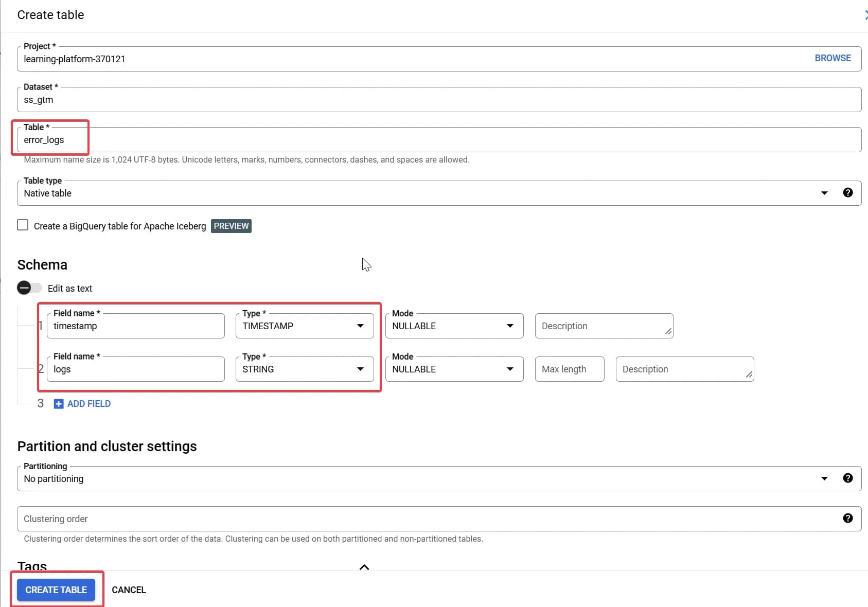
Task: Click the Table type help icon
Action: pos(848,192)
